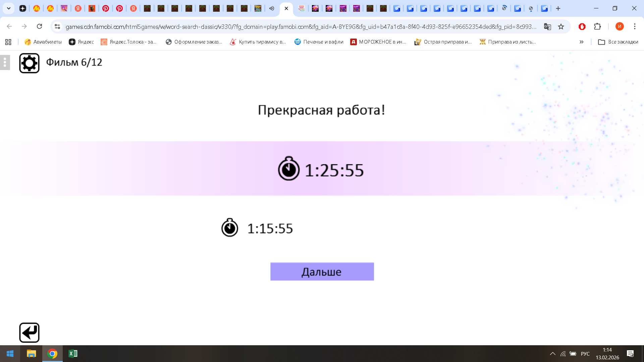Open Google Translate icon in address bar
Viewport: 644px width, 362px height.
pyautogui.click(x=548, y=26)
